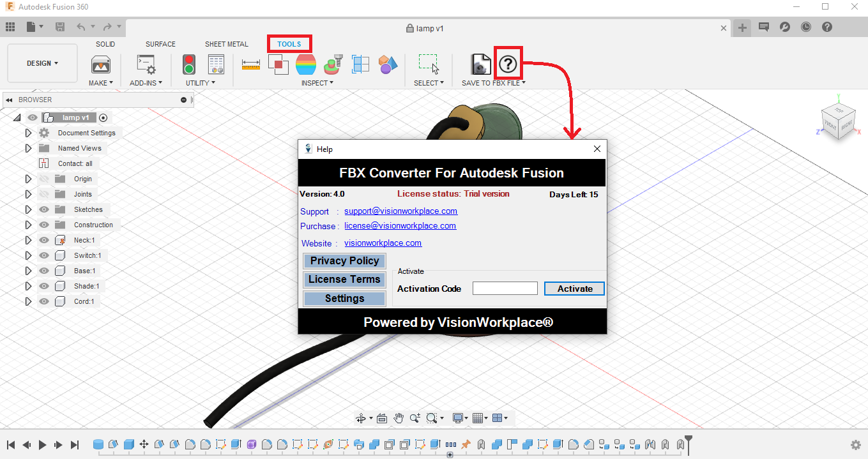Hide the Cord:1 component

coord(44,301)
